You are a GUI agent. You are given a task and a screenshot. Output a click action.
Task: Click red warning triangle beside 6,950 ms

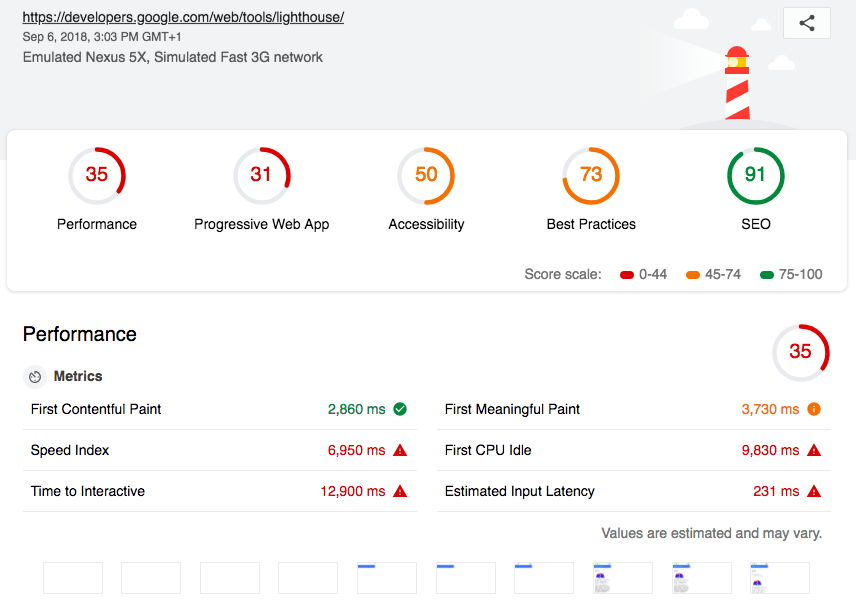400,450
